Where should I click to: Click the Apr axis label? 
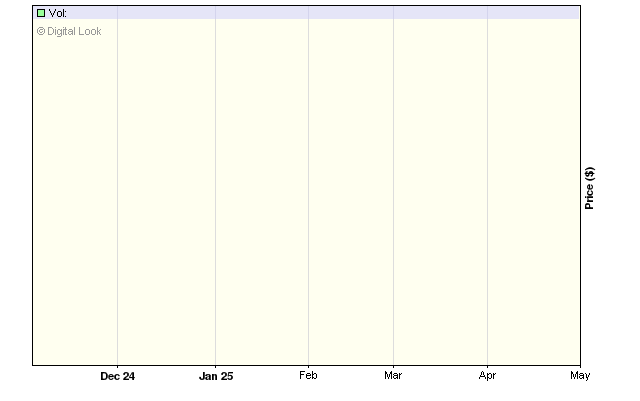[487, 375]
